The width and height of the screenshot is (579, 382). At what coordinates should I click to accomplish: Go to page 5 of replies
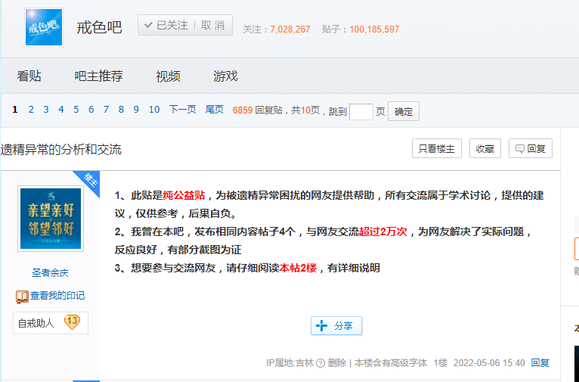click(76, 110)
